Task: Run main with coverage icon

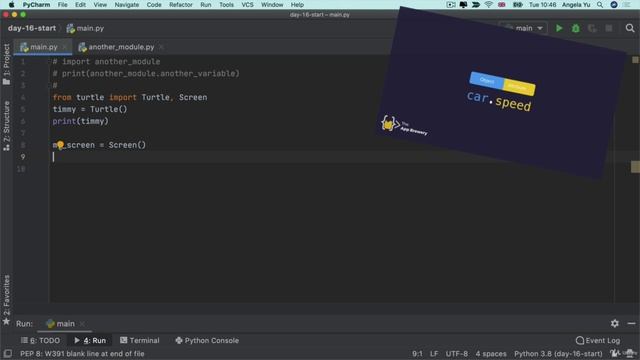Action: 592,28
